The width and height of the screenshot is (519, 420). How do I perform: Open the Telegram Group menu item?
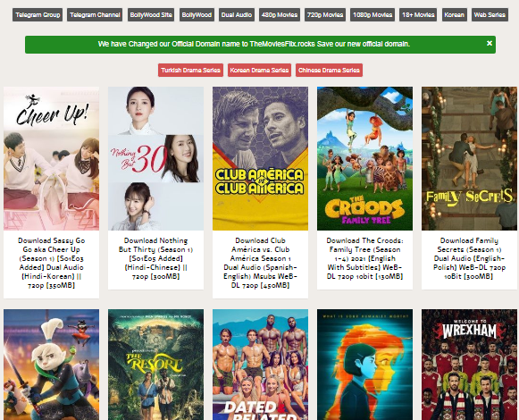38,15
